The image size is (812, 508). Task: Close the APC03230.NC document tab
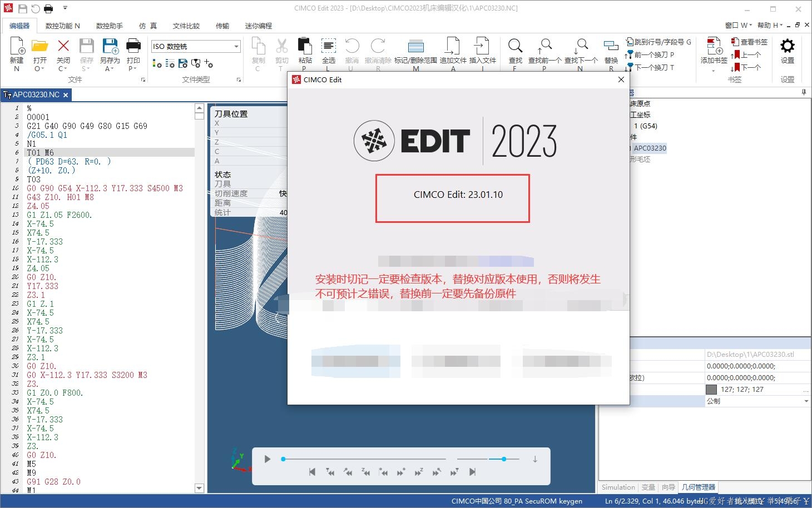pyautogui.click(x=66, y=95)
